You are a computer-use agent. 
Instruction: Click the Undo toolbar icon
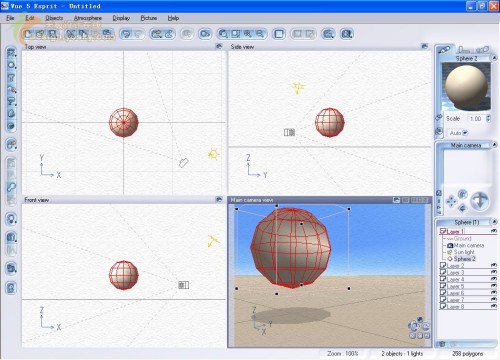[126, 34]
